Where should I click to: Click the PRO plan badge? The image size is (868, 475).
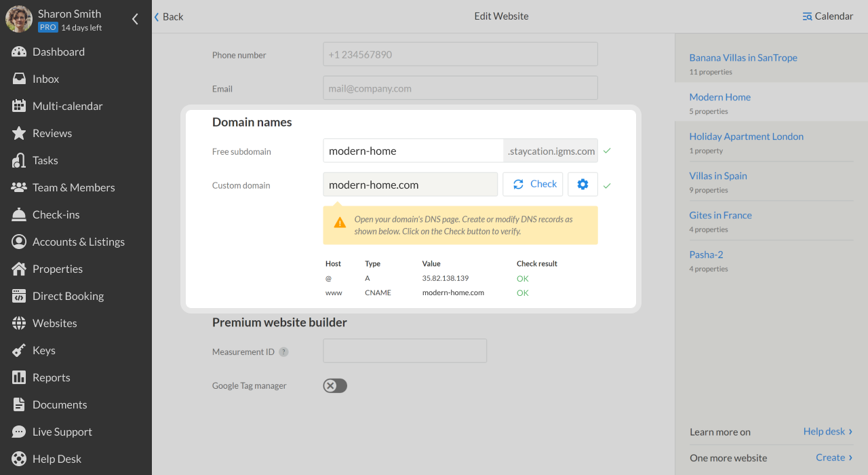coord(48,27)
